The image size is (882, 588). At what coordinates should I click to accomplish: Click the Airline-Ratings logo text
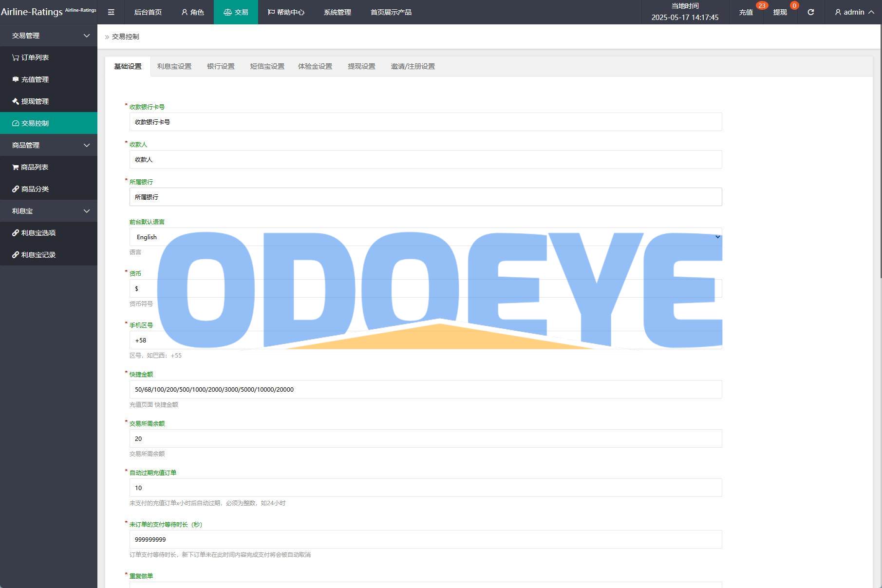tap(32, 12)
